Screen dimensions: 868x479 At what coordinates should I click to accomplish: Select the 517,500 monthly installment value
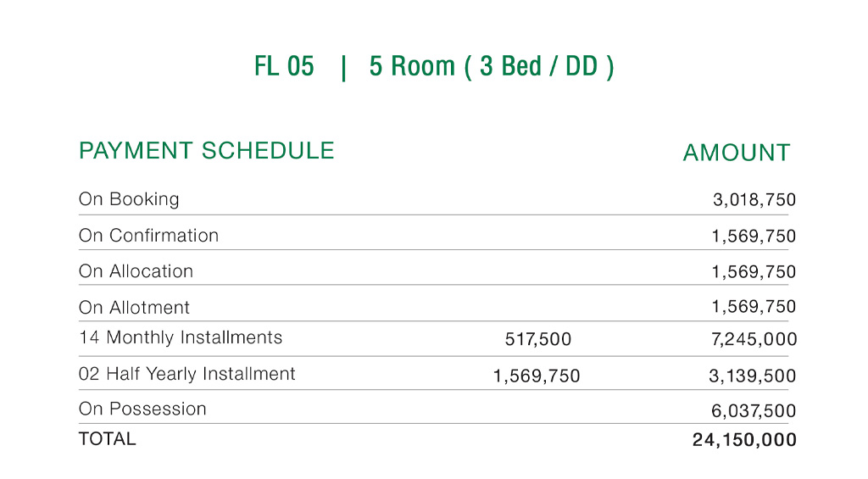pos(538,340)
